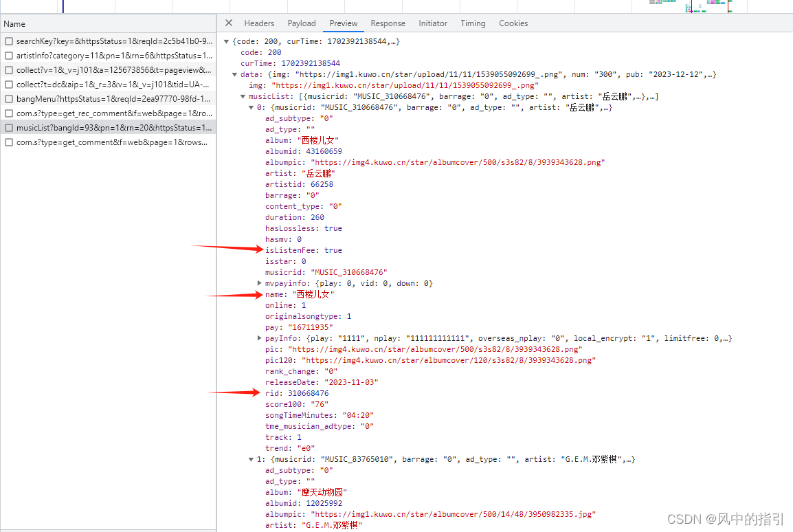
Task: Open the Timing tab
Action: [473, 23]
